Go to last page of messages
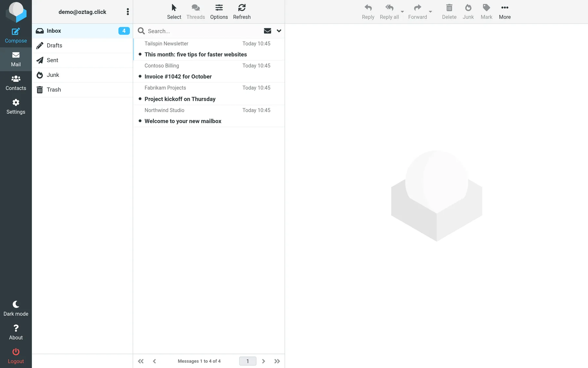Screen dimensions: 588x368 (277, 361)
